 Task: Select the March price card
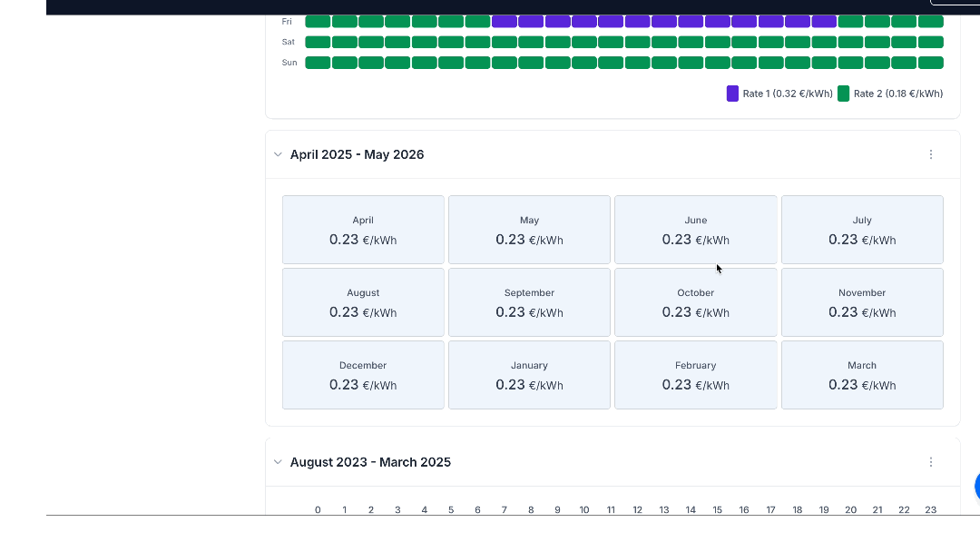pyautogui.click(x=862, y=374)
